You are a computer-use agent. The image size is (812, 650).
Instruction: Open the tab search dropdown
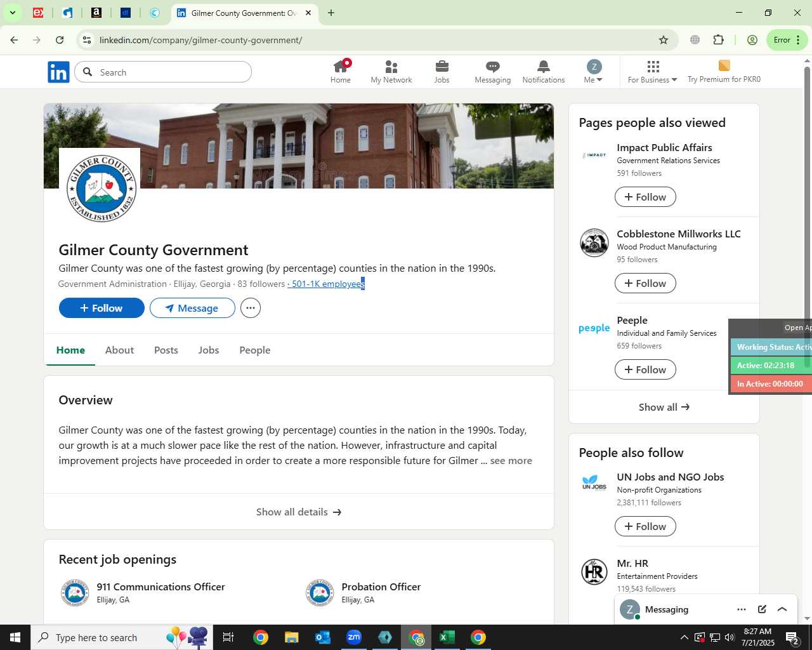12,13
